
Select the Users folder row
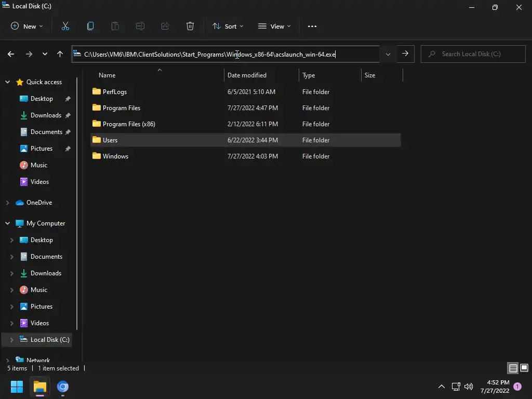245,140
